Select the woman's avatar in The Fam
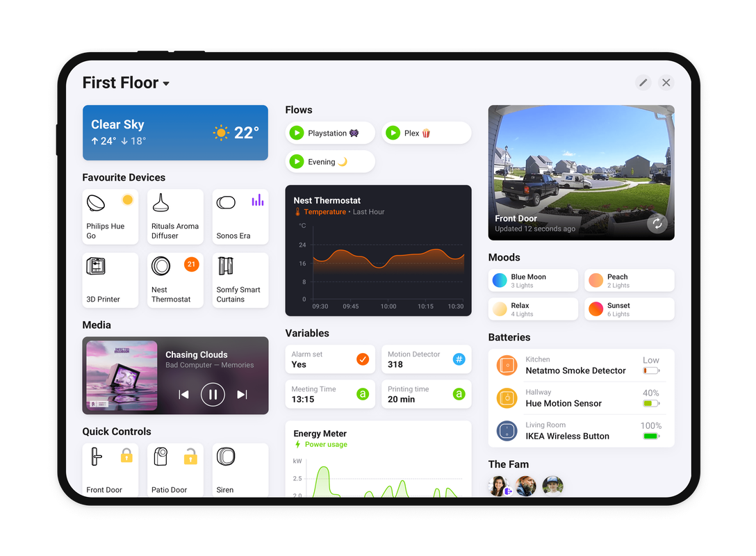The height and width of the screenshot is (556, 756). [498, 486]
